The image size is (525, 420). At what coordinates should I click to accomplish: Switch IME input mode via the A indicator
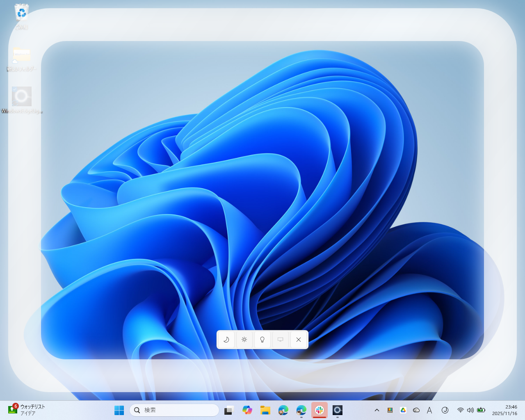pyautogui.click(x=429, y=410)
